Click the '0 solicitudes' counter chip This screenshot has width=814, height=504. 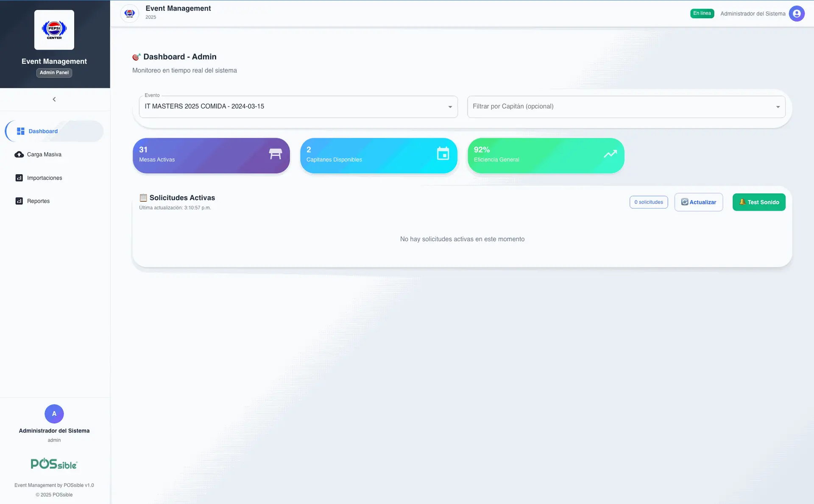(648, 202)
